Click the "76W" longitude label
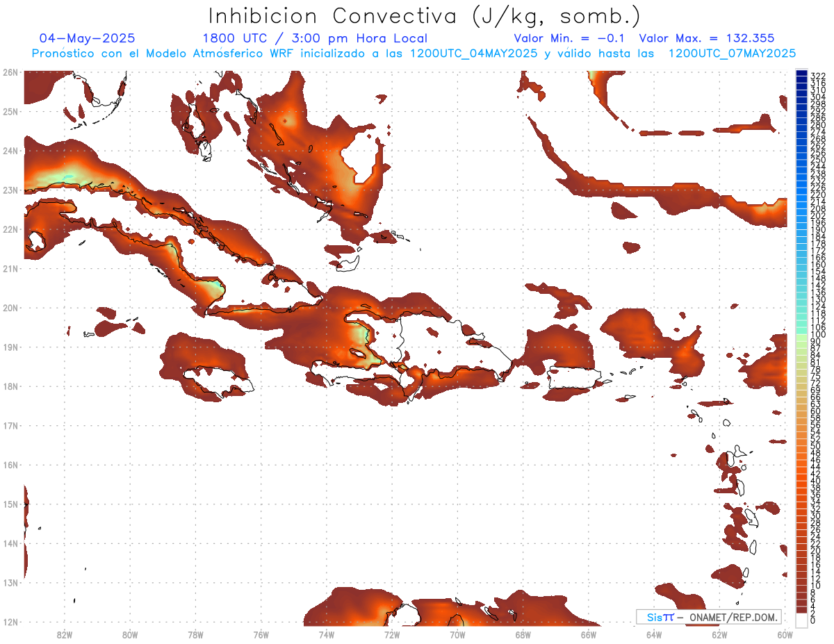Image resolution: width=834 pixels, height=644 pixels. tap(261, 634)
